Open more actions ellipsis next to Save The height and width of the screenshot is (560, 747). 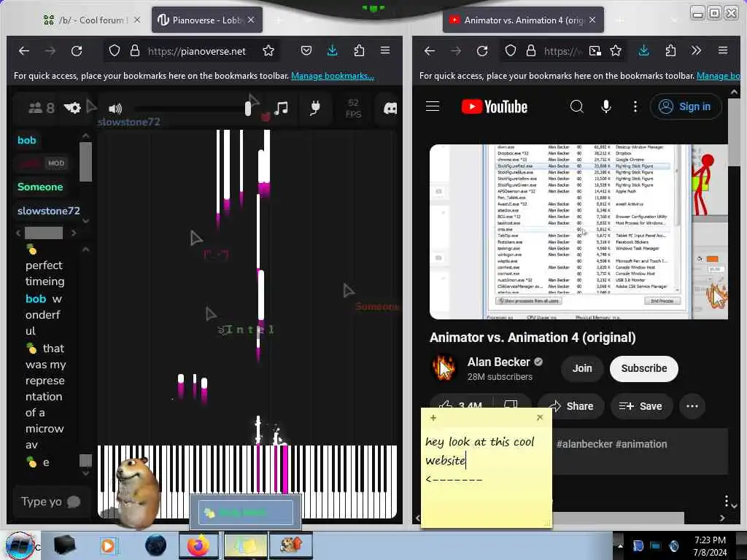tap(692, 406)
